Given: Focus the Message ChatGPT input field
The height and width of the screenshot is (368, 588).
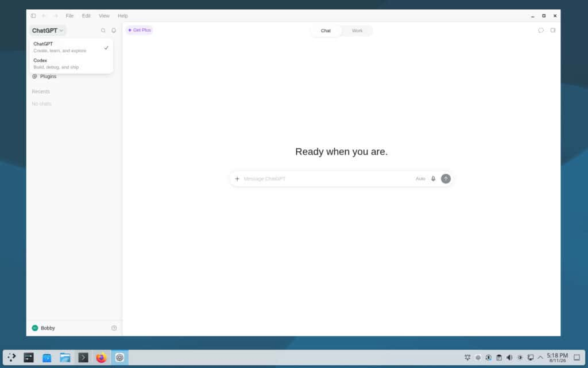Looking at the screenshot, I should point(326,179).
